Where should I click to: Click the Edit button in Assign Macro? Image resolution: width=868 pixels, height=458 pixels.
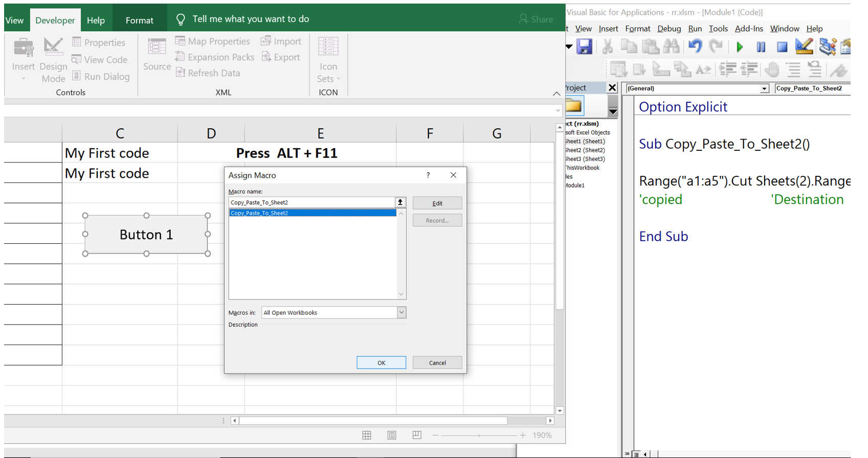(x=437, y=203)
